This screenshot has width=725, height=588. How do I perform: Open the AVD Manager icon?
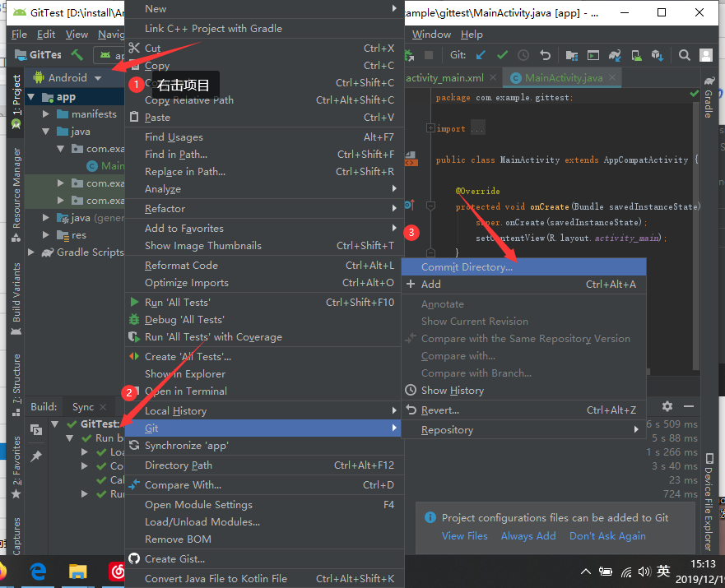point(636,55)
